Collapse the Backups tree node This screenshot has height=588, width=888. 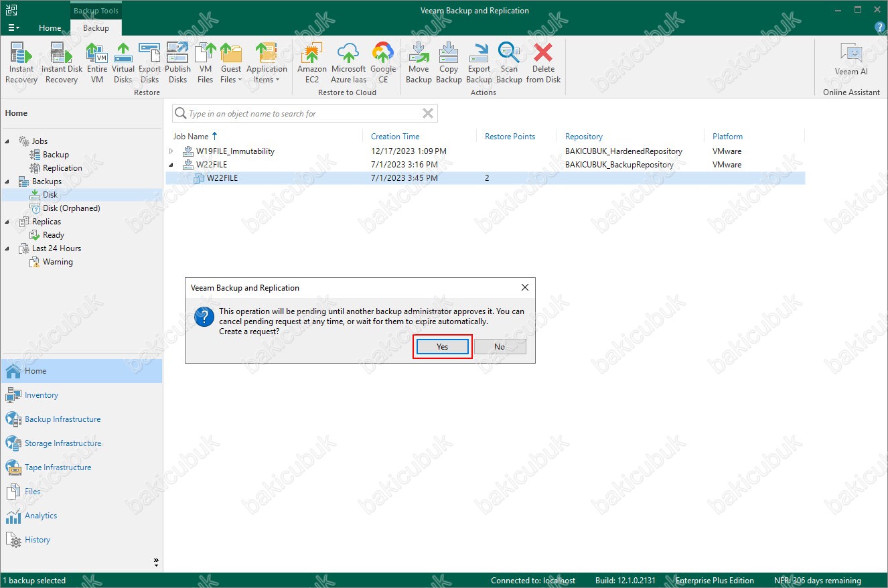pos(7,181)
